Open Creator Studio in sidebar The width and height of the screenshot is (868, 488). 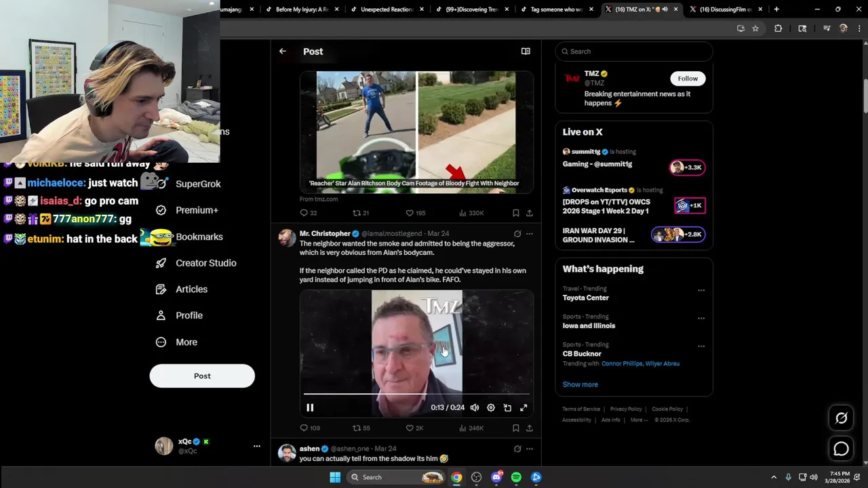coord(197,263)
